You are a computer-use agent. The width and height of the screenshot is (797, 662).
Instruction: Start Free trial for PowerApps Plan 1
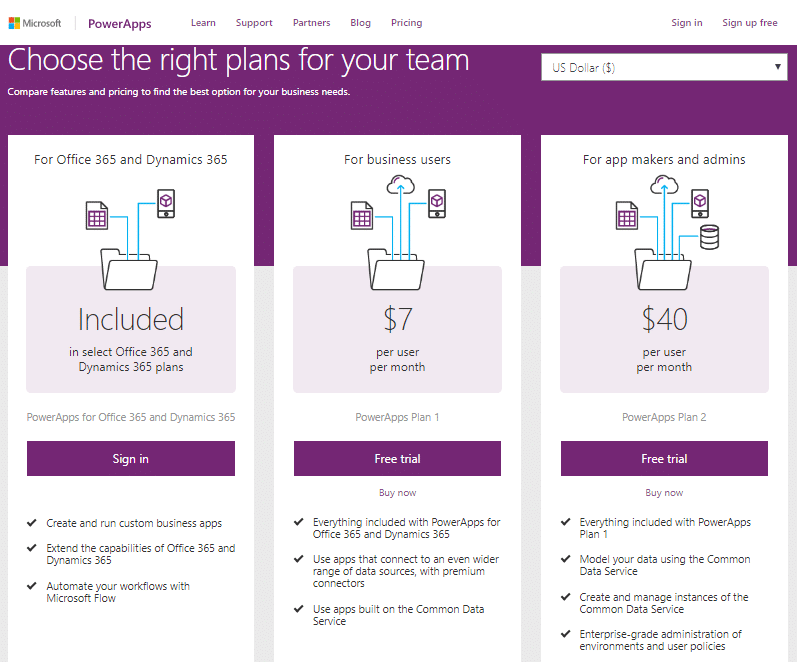pyautogui.click(x=397, y=459)
